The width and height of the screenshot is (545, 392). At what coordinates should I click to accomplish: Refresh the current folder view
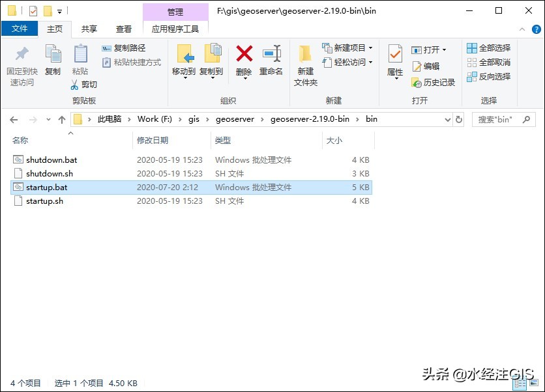(459, 119)
